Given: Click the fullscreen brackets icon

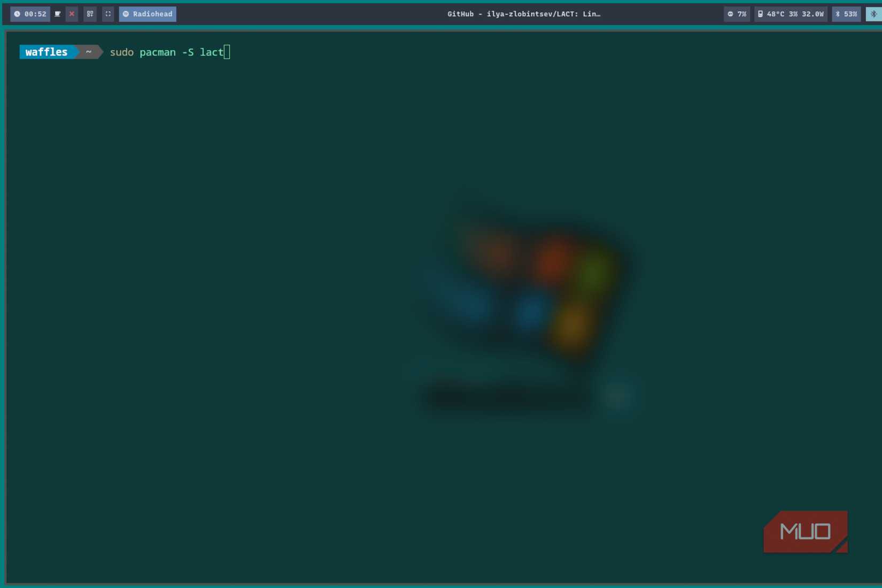Looking at the screenshot, I should pos(108,14).
